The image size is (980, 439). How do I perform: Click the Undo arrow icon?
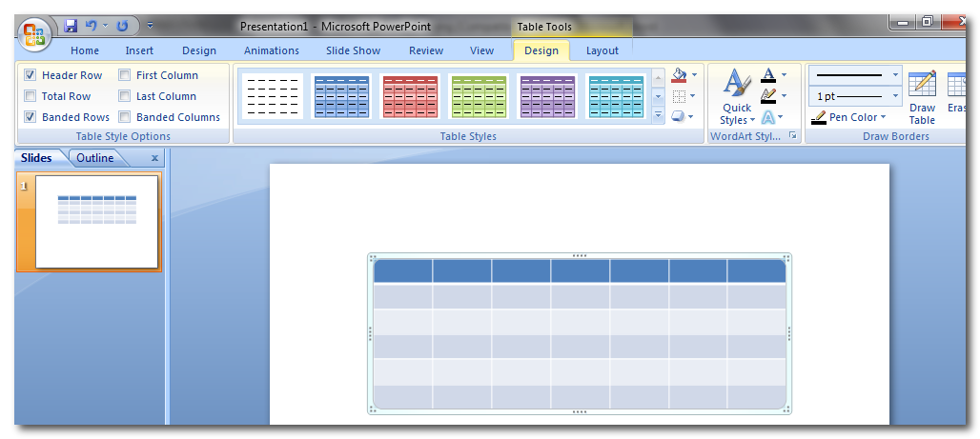91,26
